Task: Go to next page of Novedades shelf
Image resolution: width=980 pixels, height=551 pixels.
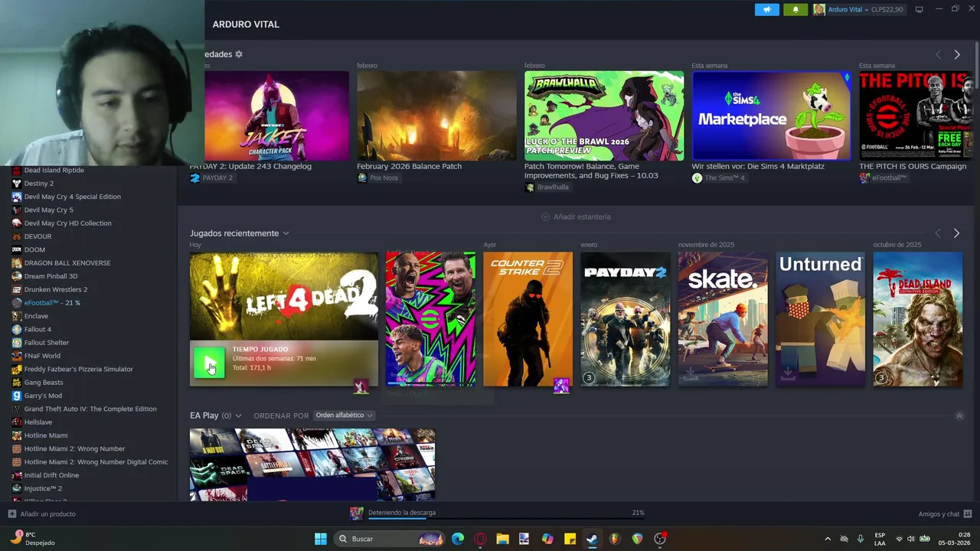Action: point(956,54)
